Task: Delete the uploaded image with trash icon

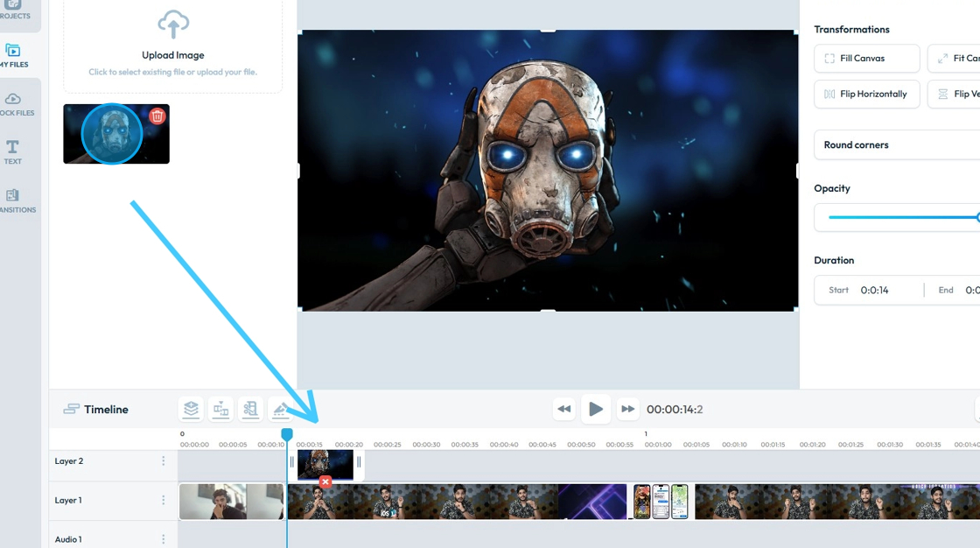Action: coord(157,116)
